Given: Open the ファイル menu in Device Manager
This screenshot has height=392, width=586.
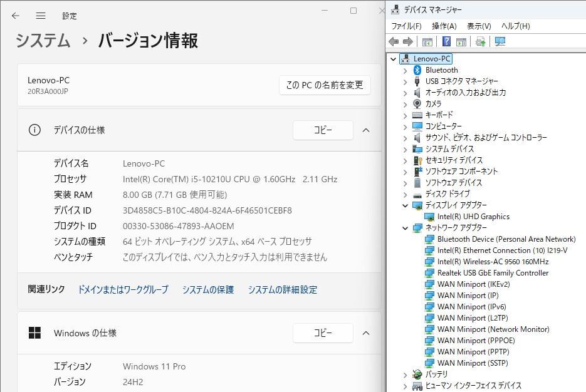Looking at the screenshot, I should coord(407,25).
